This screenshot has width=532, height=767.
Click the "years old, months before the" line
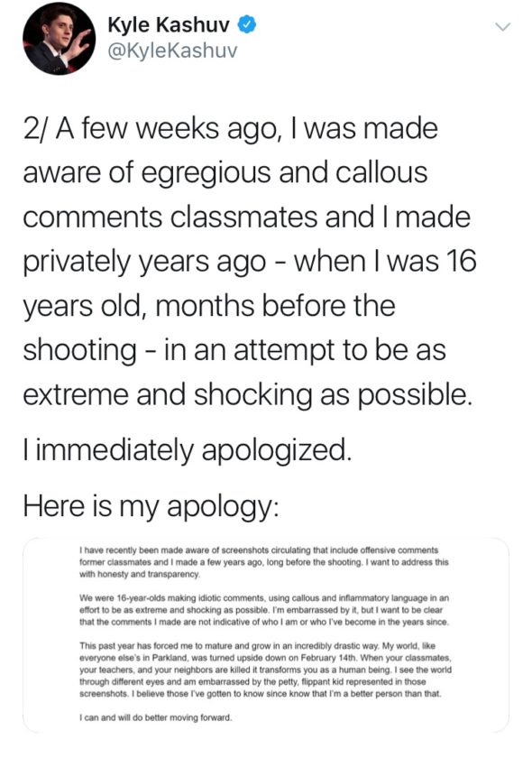tap(209, 306)
